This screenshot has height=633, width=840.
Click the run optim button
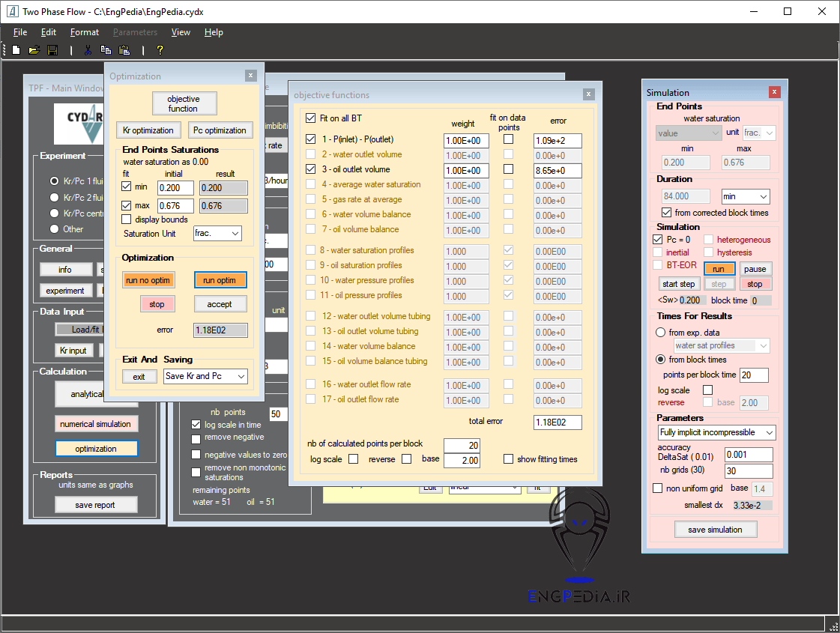click(x=220, y=280)
